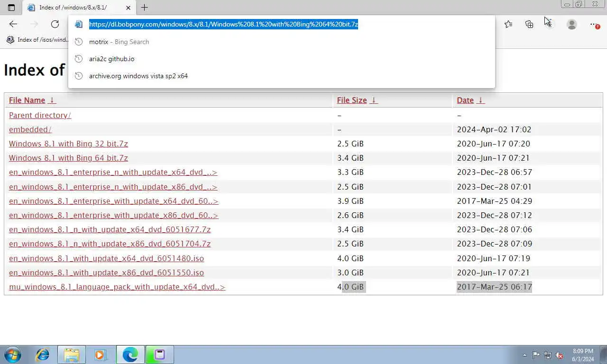607x364 pixels.
Task: Open the Favorites list icon
Action: click(508, 24)
